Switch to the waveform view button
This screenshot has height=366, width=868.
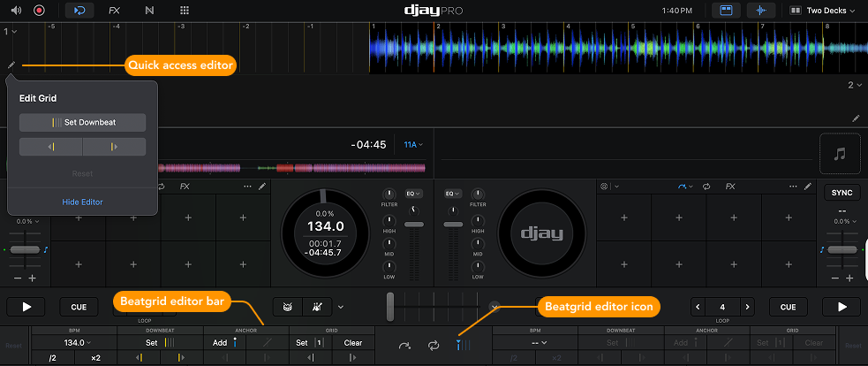tap(761, 10)
